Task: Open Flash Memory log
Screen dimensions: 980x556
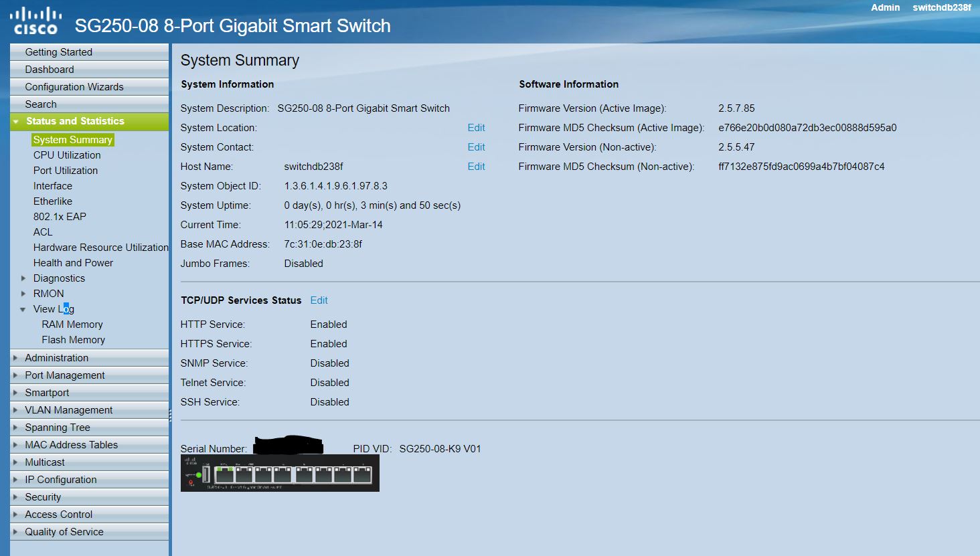Action: [x=74, y=340]
